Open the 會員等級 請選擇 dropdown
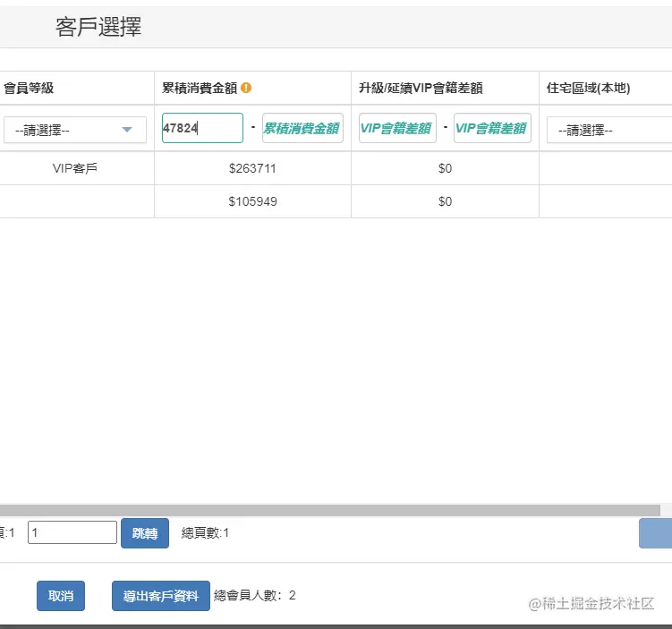This screenshot has height=629, width=672. pos(75,130)
